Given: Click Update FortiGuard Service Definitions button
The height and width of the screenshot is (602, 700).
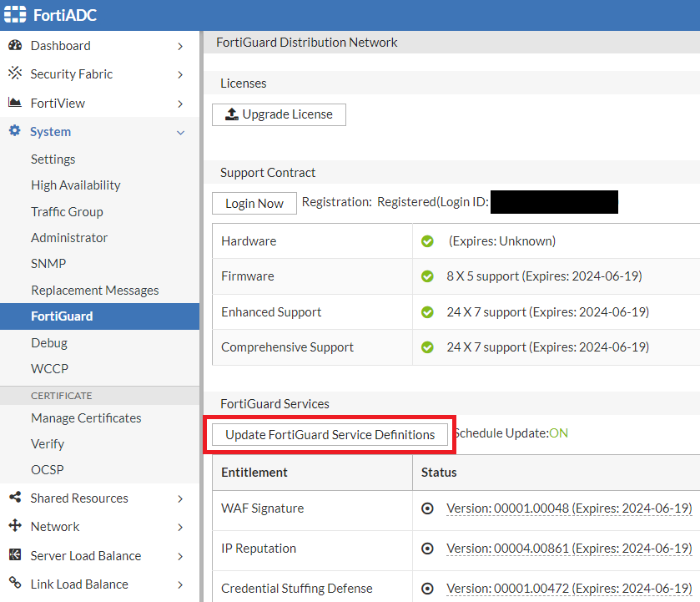Looking at the screenshot, I should click(330, 435).
